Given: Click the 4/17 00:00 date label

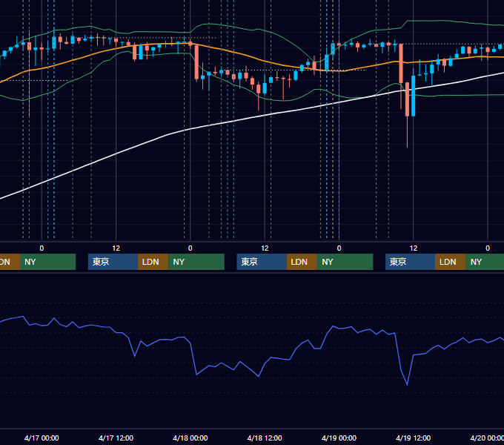Looking at the screenshot, I should click(x=42, y=438).
